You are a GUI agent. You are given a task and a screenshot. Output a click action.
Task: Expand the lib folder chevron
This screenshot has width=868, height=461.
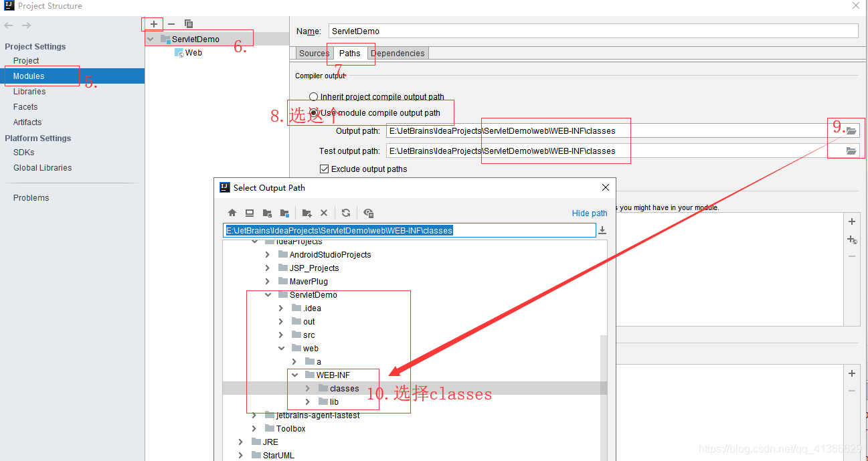tap(307, 402)
